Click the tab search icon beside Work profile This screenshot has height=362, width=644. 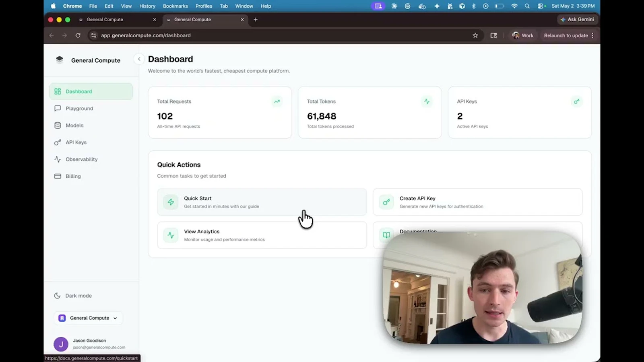(x=494, y=35)
